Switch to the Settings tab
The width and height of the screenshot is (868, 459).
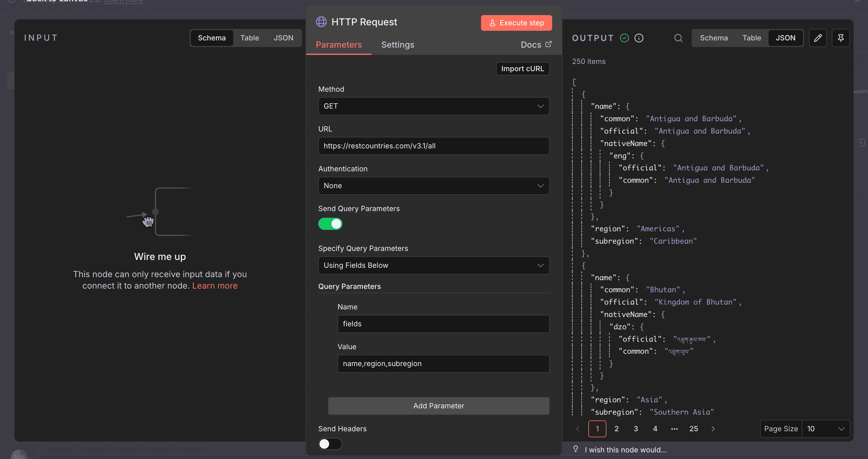[397, 45]
